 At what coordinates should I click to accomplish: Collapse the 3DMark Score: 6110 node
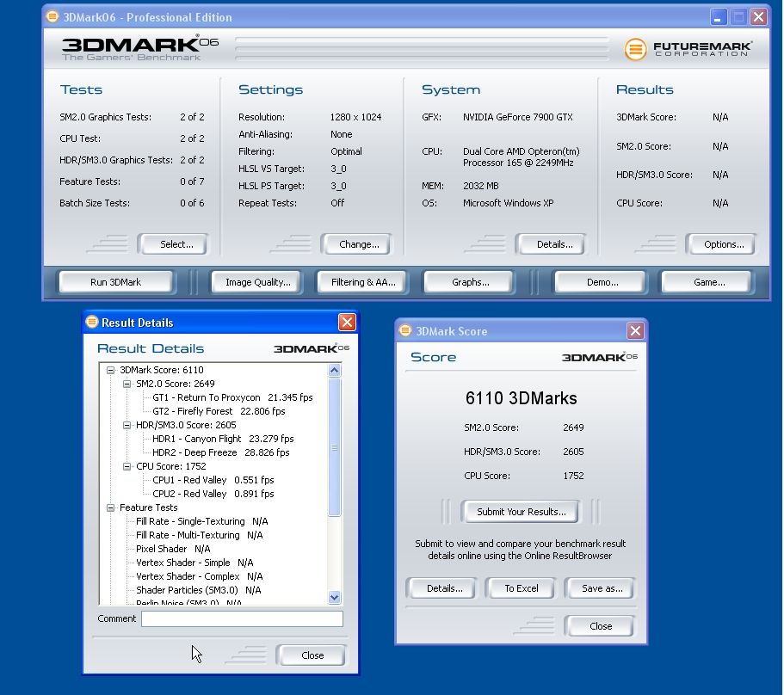point(110,370)
